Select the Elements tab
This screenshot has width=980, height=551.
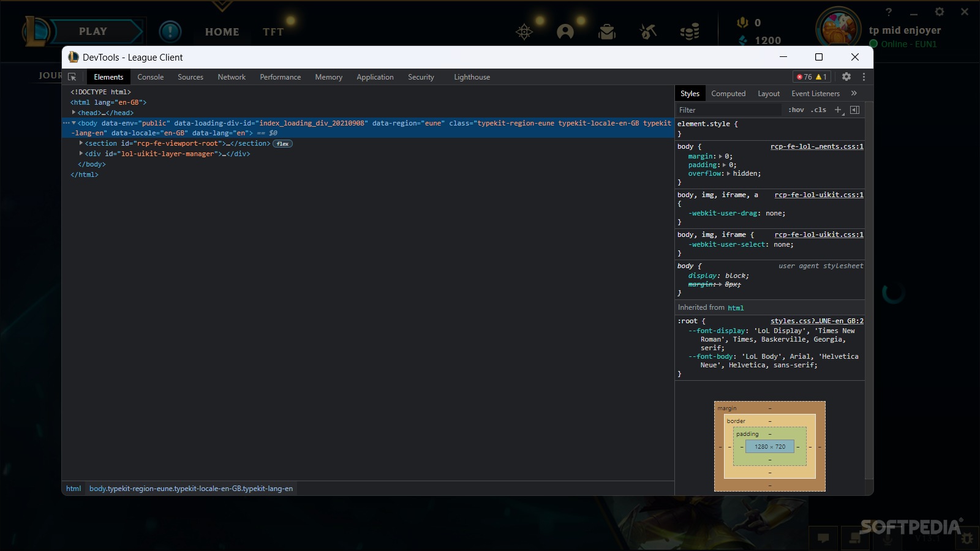pos(108,77)
